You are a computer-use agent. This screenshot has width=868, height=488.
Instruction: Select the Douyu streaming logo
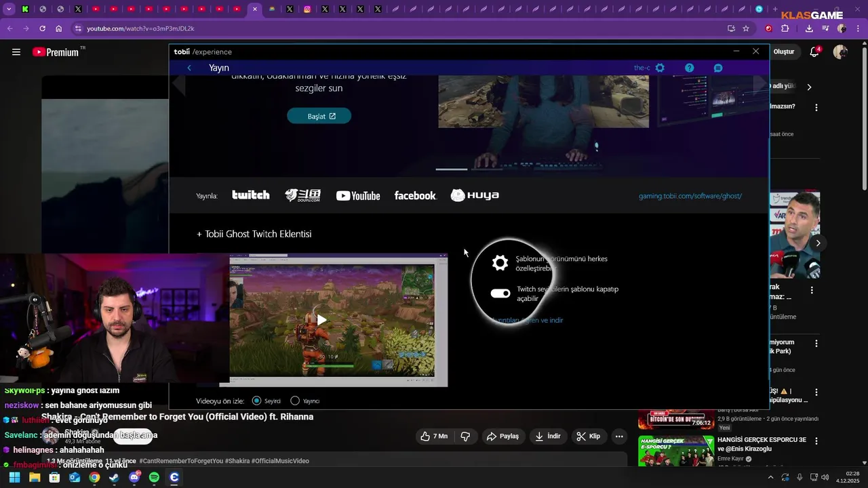tap(302, 195)
